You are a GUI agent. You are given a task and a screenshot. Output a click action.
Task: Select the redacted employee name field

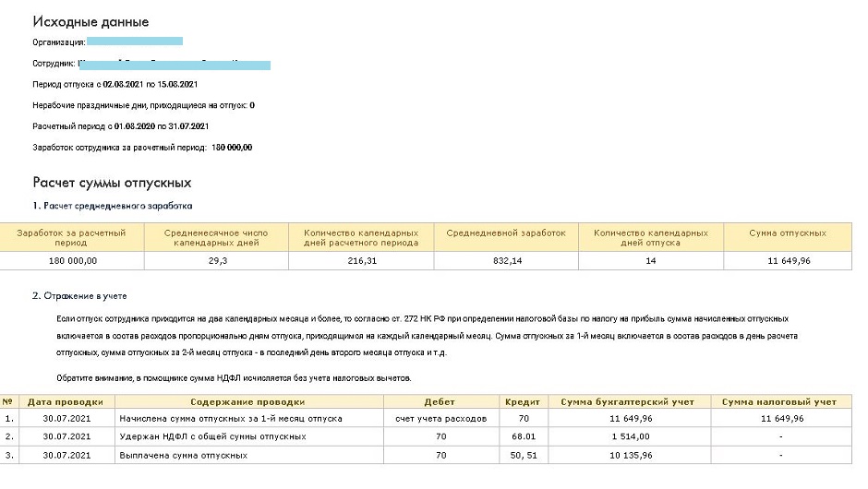[x=175, y=64]
